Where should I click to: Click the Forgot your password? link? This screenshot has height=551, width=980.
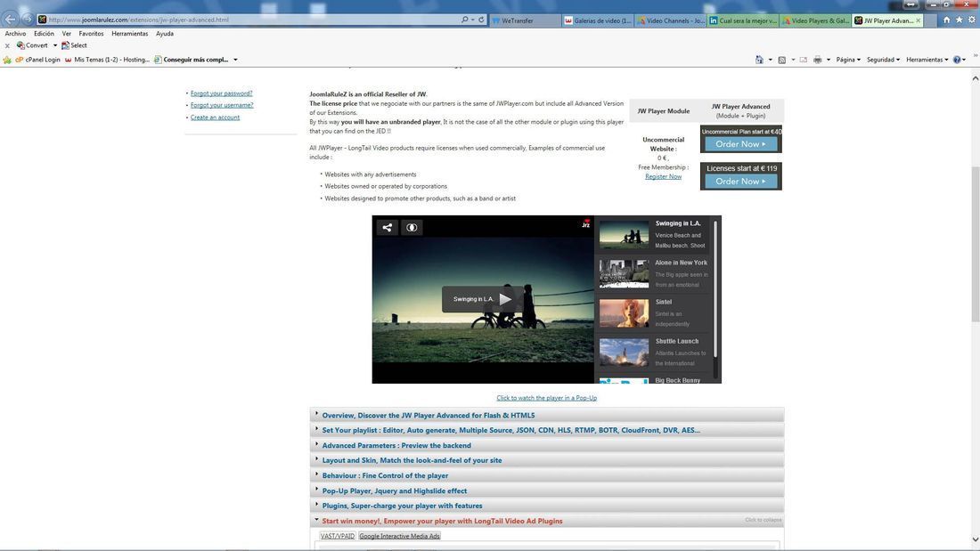[221, 93]
